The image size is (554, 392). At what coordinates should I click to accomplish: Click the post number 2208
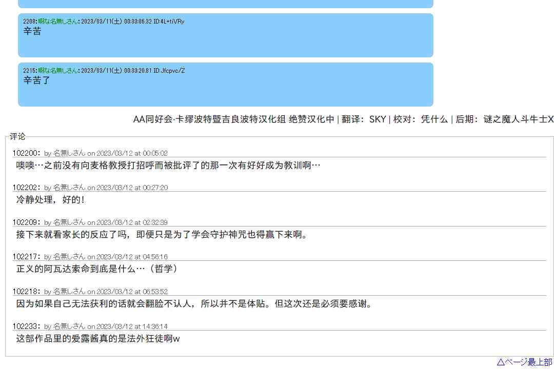coord(29,22)
